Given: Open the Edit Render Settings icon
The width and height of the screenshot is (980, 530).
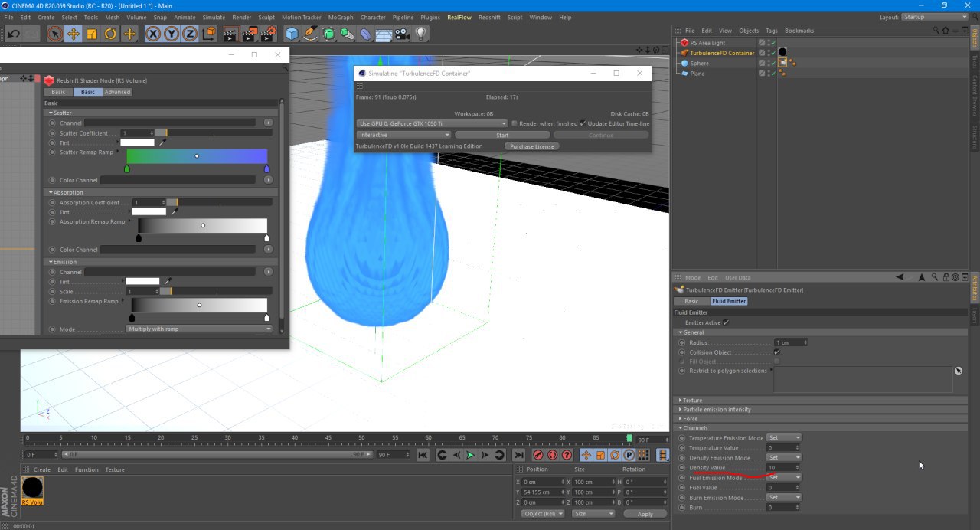Looking at the screenshot, I should (x=268, y=34).
